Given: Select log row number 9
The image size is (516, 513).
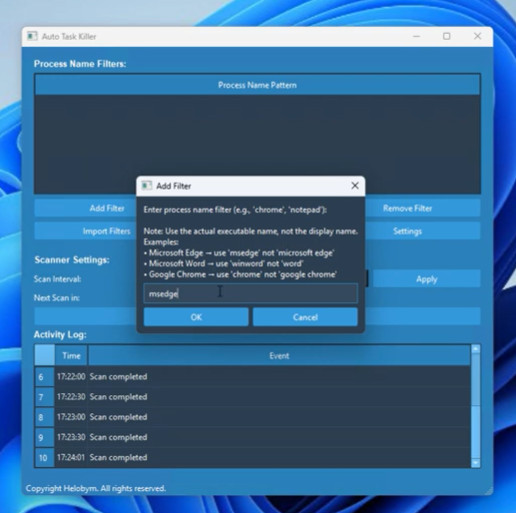Looking at the screenshot, I should [x=44, y=437].
